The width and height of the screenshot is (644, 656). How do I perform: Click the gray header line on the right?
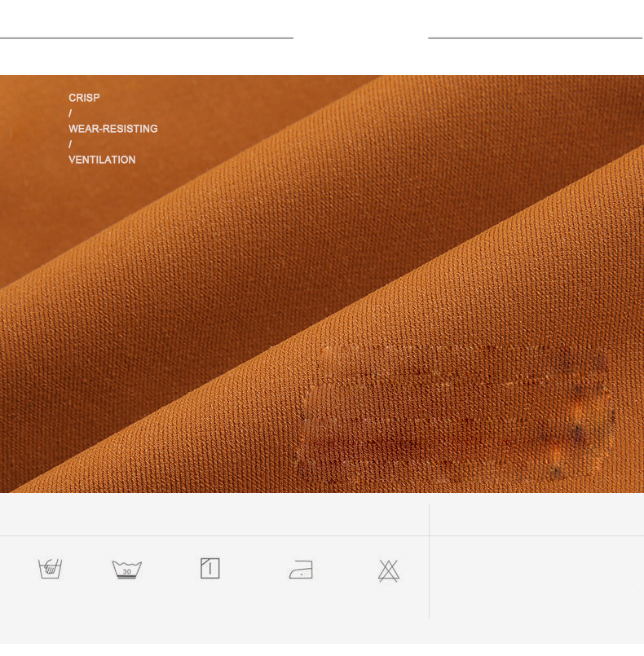[535, 37]
